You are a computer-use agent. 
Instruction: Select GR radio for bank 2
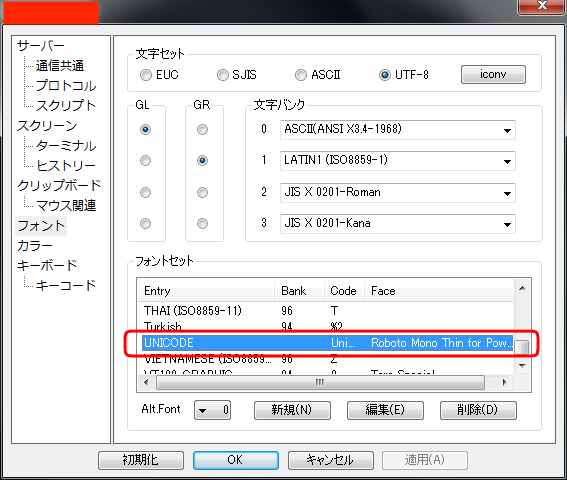click(x=202, y=192)
